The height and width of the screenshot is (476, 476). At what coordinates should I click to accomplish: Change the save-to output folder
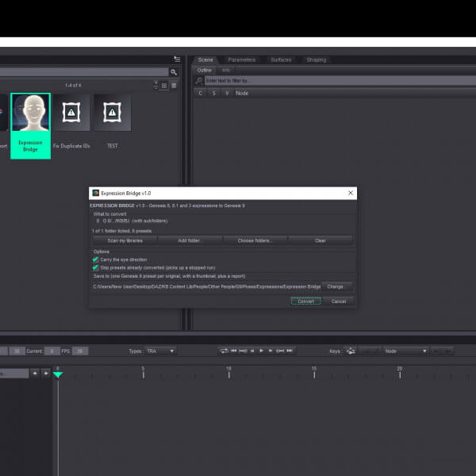pos(336,286)
